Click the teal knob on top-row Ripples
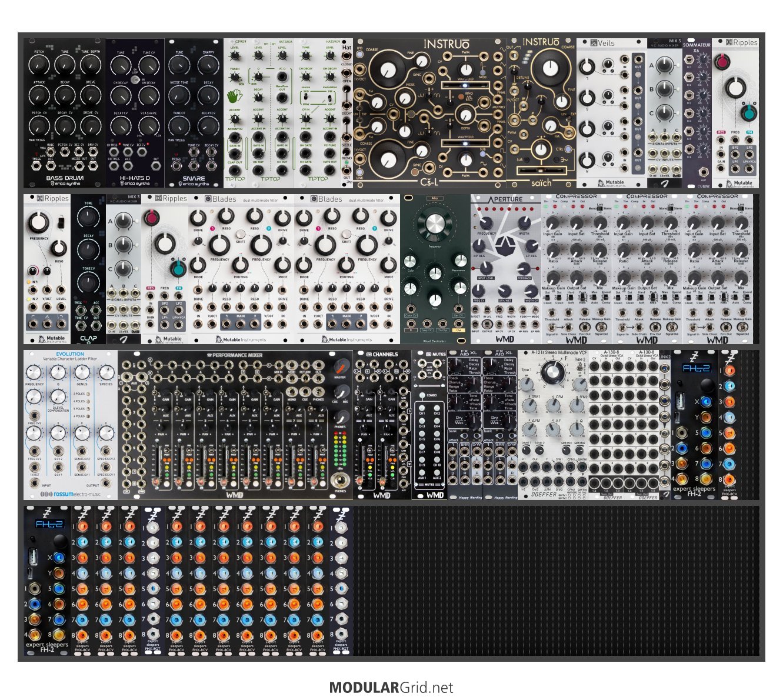Screen dimensions: 783x700 coord(748,113)
